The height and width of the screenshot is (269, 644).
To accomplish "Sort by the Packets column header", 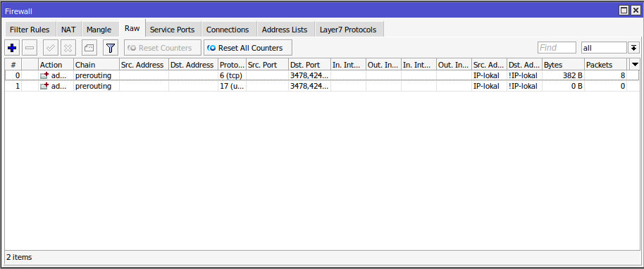I will pyautogui.click(x=605, y=65).
